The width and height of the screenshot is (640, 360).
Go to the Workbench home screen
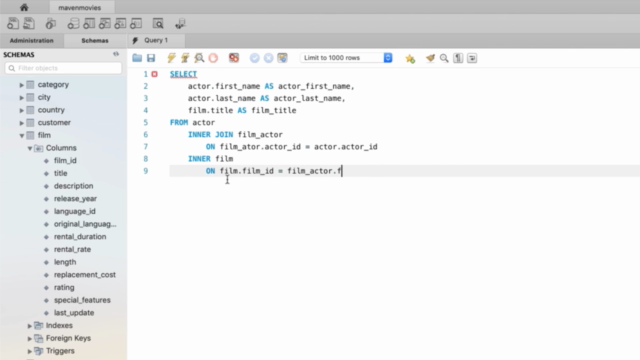(24, 7)
